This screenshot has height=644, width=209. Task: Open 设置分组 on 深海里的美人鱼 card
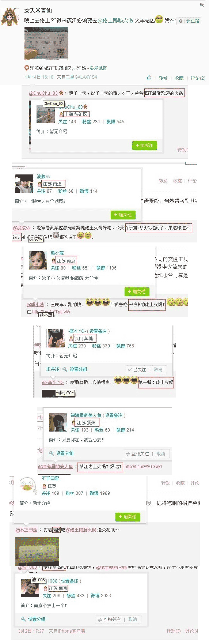(61, 453)
